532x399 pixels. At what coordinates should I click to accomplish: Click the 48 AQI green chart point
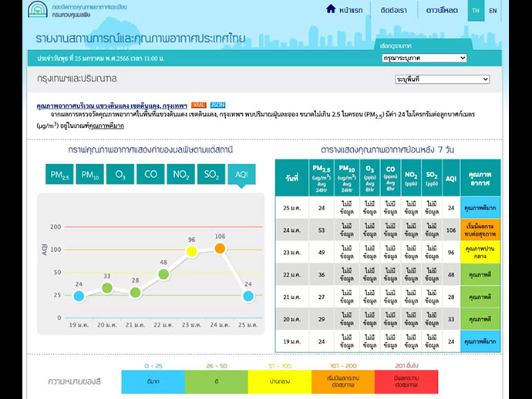coord(163,273)
